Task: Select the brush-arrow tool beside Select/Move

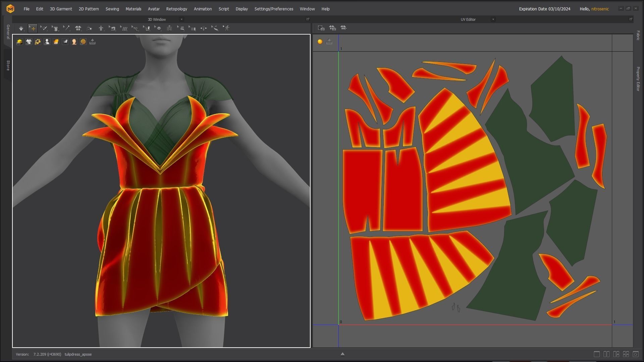Action: click(44, 28)
